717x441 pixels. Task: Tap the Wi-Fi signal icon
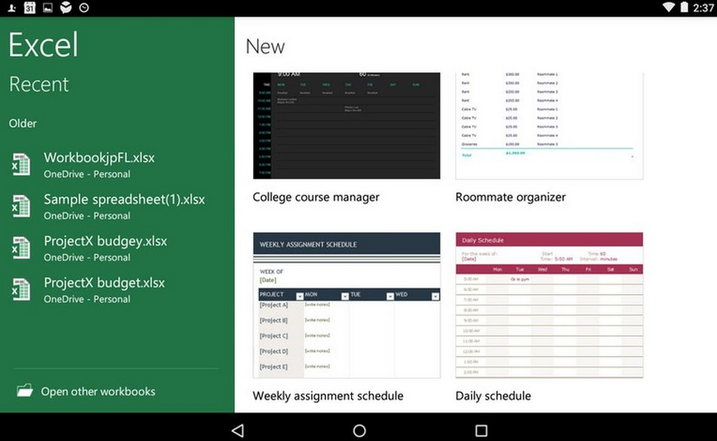click(668, 7)
